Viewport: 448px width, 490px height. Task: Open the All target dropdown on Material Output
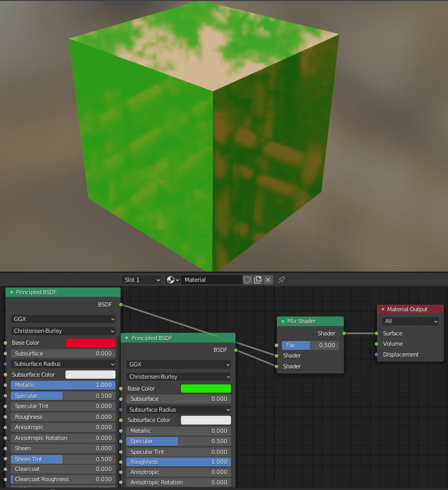coord(410,321)
